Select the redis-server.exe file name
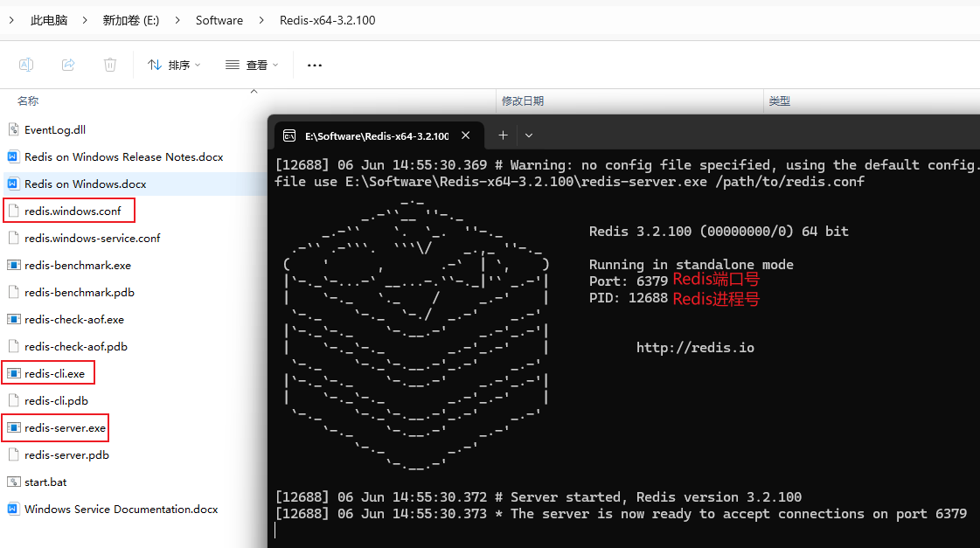This screenshot has width=980, height=548. click(65, 427)
